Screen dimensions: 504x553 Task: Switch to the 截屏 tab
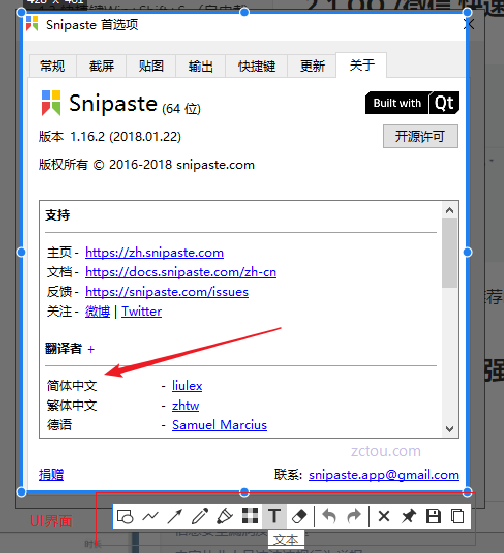point(102,66)
